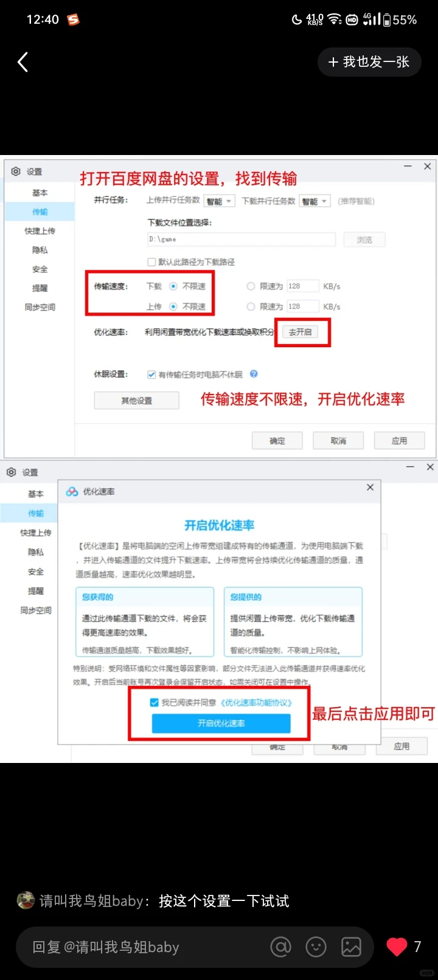Open 同步空间 tab in settings window showing 传输速度

point(40,307)
